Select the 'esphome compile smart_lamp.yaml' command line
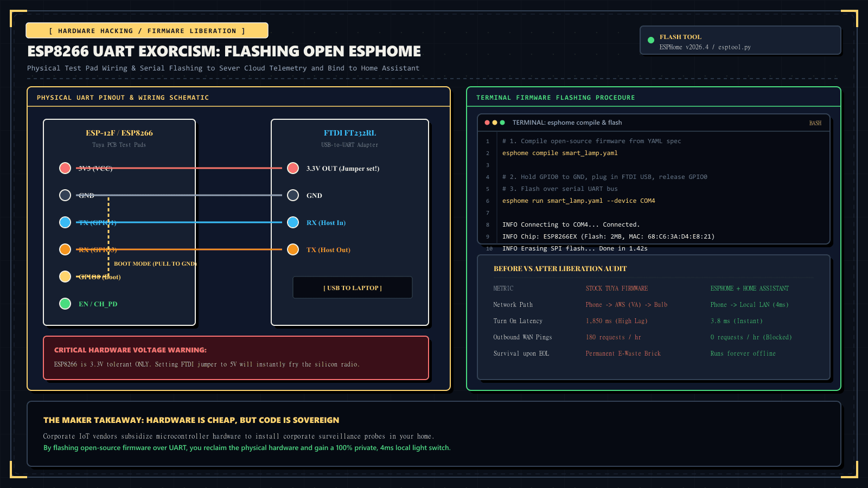 (560, 153)
